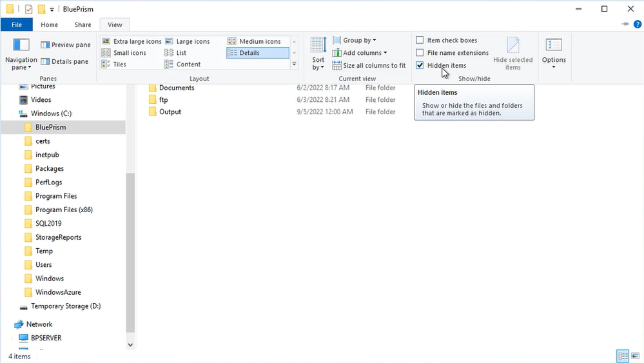
Task: Click Documents folder icon
Action: pyautogui.click(x=152, y=88)
